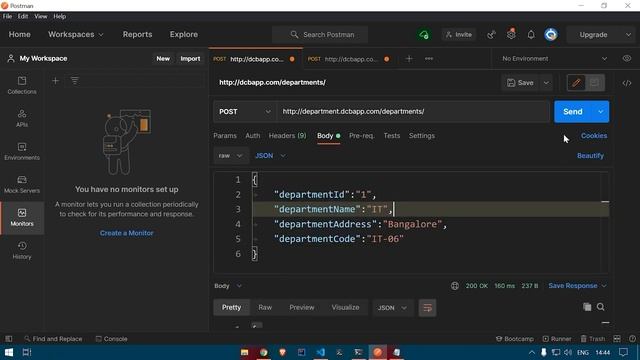This screenshot has height=360, width=640.
Task: Open the No Environment selector
Action: pos(554,59)
